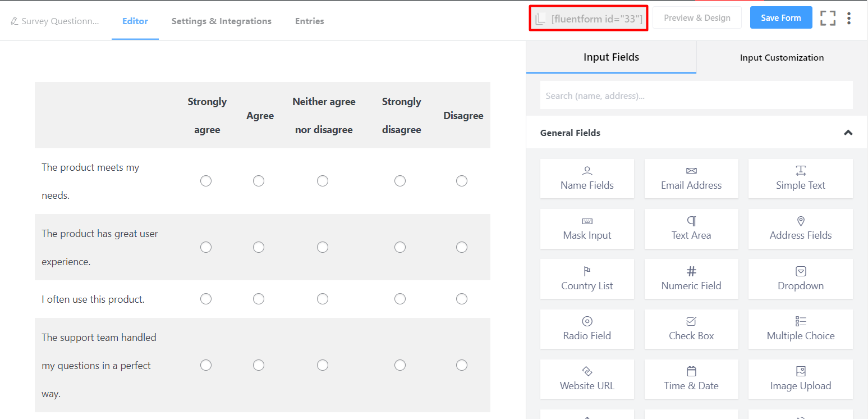The image size is (868, 419).
Task: Add a Numeric Field
Action: 691,279
